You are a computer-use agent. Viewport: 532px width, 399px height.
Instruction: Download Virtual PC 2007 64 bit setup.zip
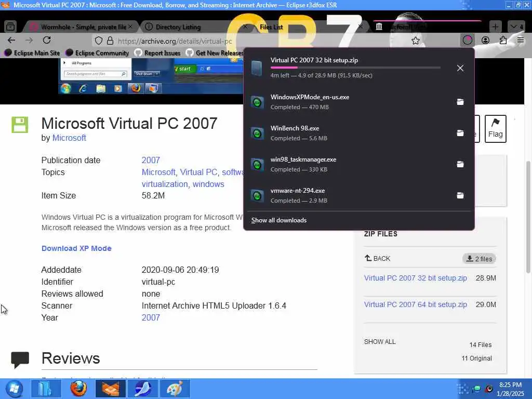(415, 304)
